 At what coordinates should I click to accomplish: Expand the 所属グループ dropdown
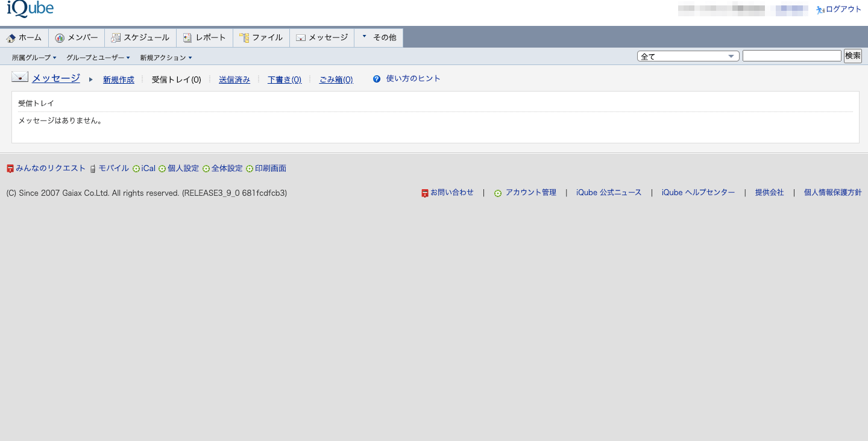coord(34,58)
